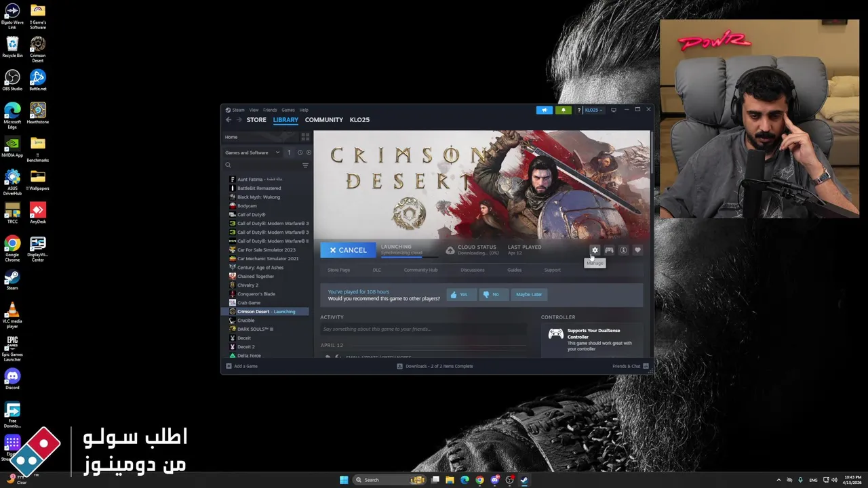Open Friends & Chat
Viewport: 868px width, 488px height.
[x=630, y=366]
